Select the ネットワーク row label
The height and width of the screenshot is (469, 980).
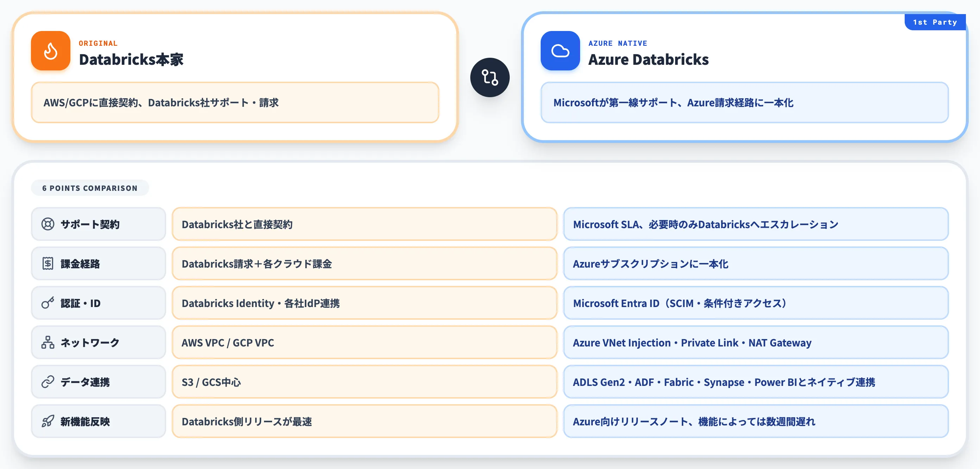pyautogui.click(x=99, y=342)
